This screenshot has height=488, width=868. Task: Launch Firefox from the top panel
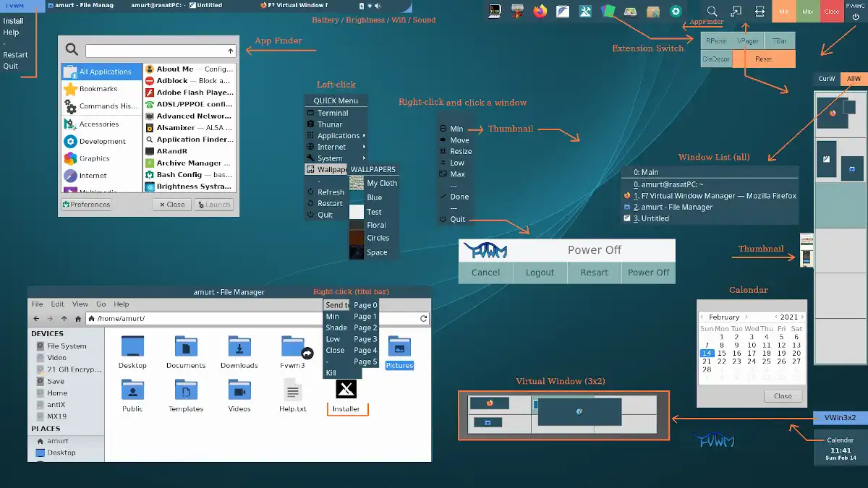(x=540, y=11)
